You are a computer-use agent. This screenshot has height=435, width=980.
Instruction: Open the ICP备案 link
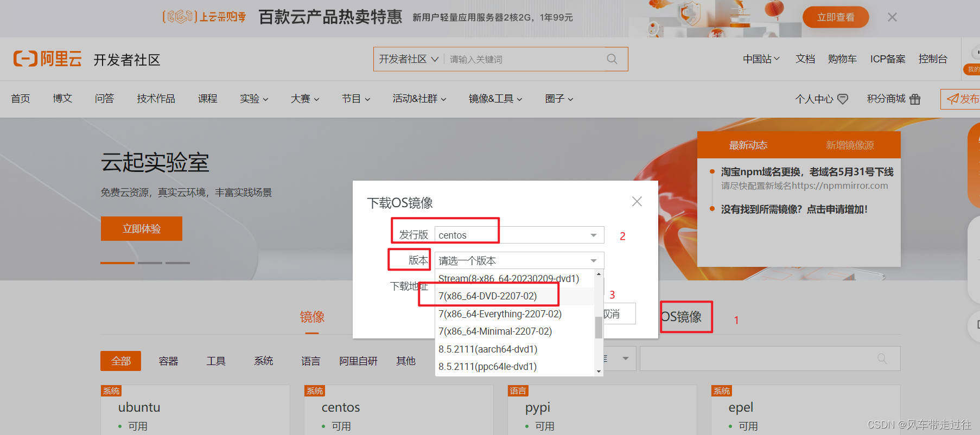click(888, 59)
